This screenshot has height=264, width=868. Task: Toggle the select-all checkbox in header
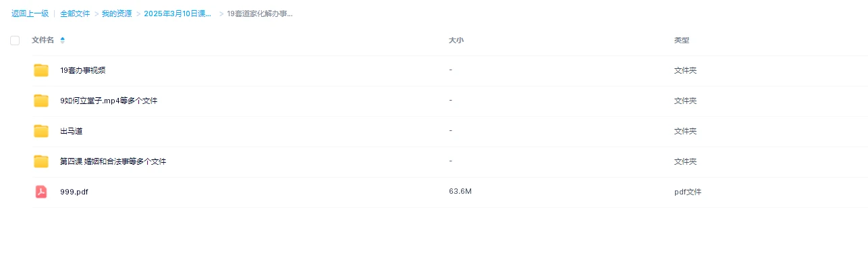(x=15, y=41)
